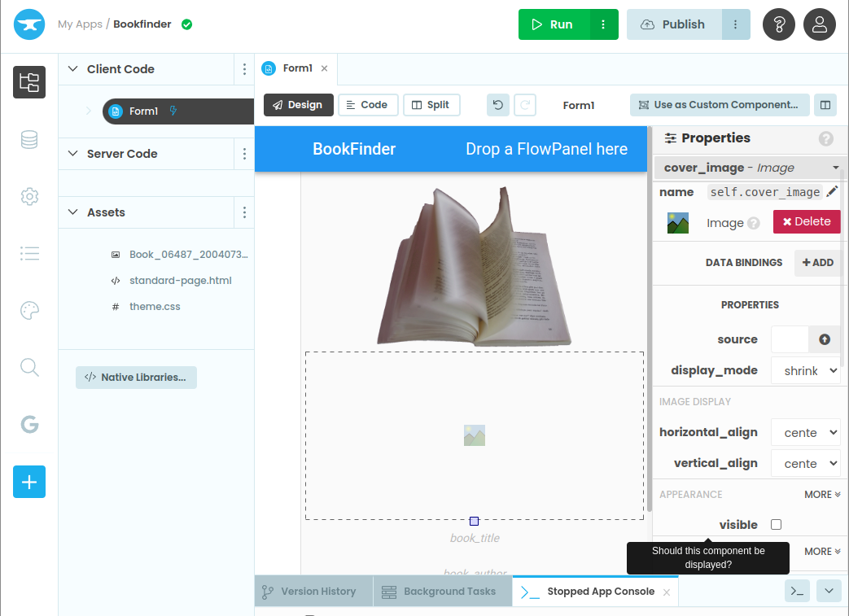Image resolution: width=849 pixels, height=616 pixels.
Task: Click the source input field
Action: (x=789, y=339)
